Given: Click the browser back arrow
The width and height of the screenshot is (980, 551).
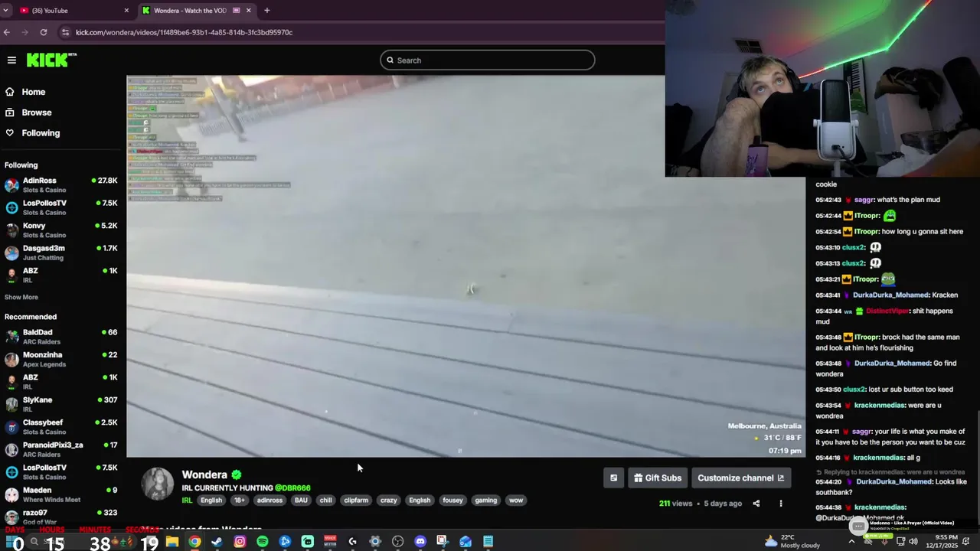Looking at the screenshot, I should pyautogui.click(x=7, y=32).
